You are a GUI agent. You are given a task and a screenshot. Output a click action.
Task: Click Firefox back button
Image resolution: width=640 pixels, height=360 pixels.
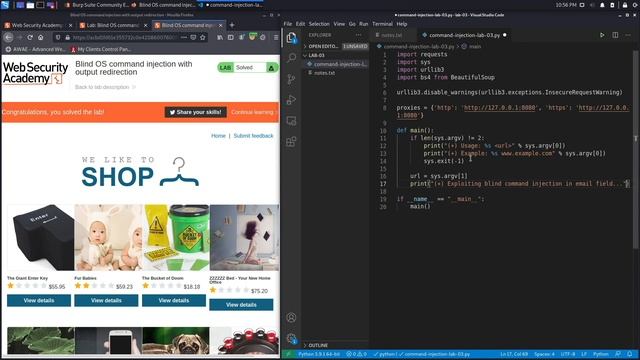[9, 37]
